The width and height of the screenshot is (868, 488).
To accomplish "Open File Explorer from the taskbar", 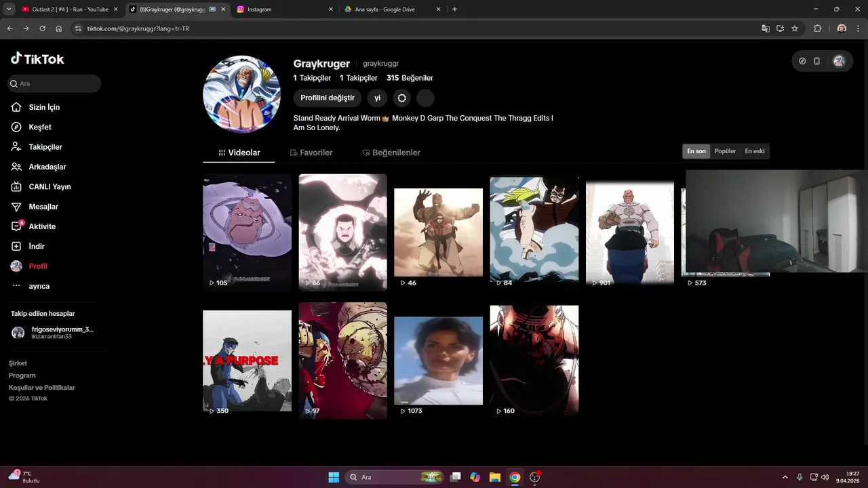I will click(495, 477).
